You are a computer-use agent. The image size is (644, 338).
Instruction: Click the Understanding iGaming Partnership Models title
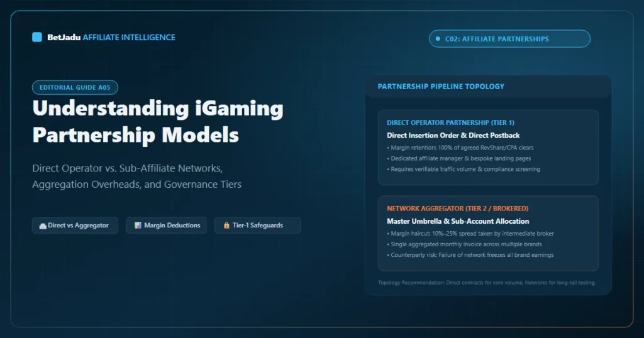(158, 121)
